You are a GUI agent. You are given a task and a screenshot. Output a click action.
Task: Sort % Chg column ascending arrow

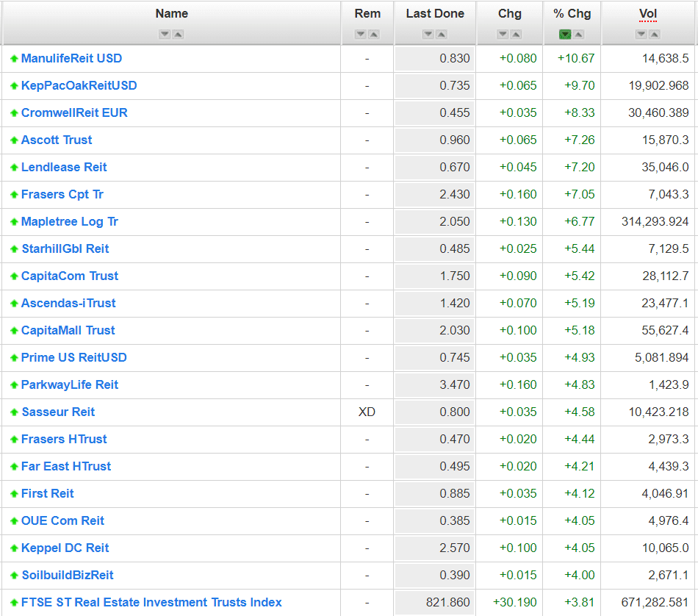click(578, 35)
